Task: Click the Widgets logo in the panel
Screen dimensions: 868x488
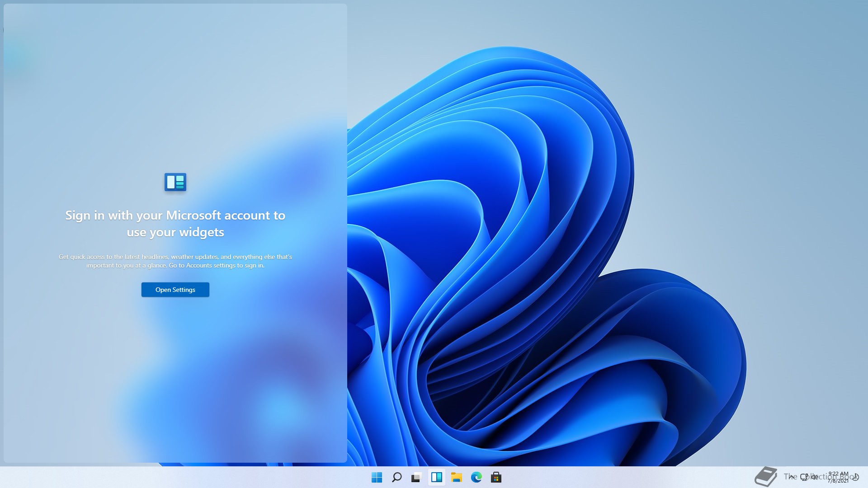Action: (175, 182)
